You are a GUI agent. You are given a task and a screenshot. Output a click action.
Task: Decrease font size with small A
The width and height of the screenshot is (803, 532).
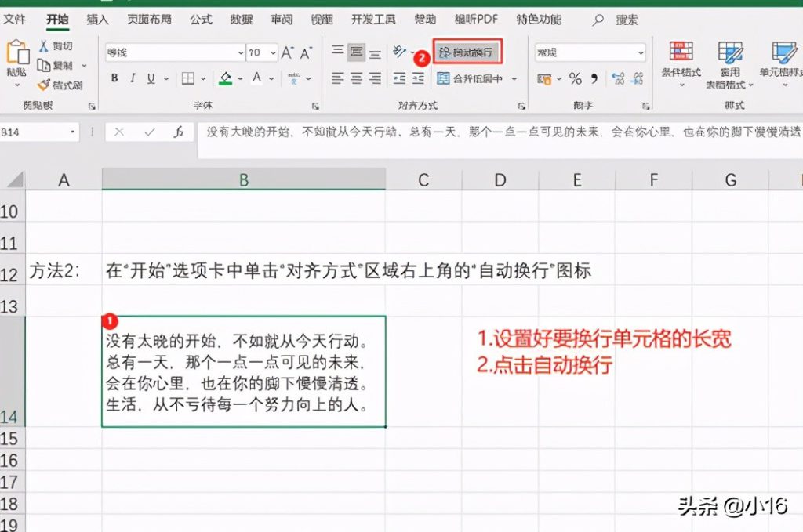tap(306, 52)
